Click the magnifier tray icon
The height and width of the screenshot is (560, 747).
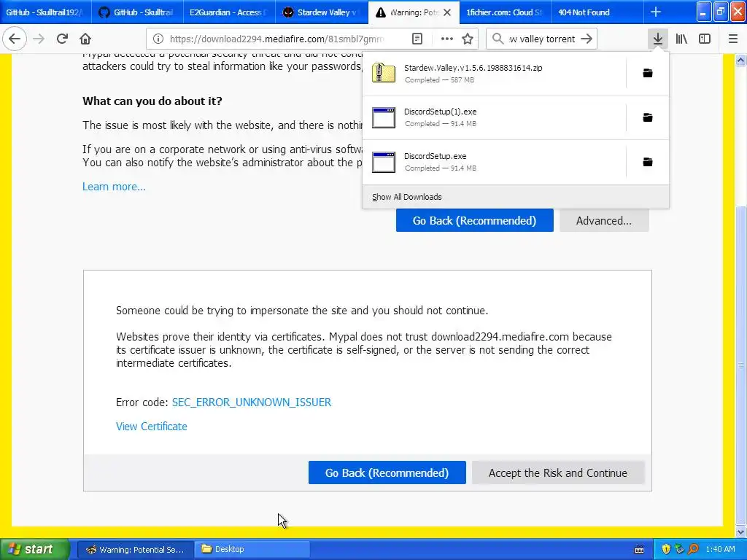(x=693, y=549)
